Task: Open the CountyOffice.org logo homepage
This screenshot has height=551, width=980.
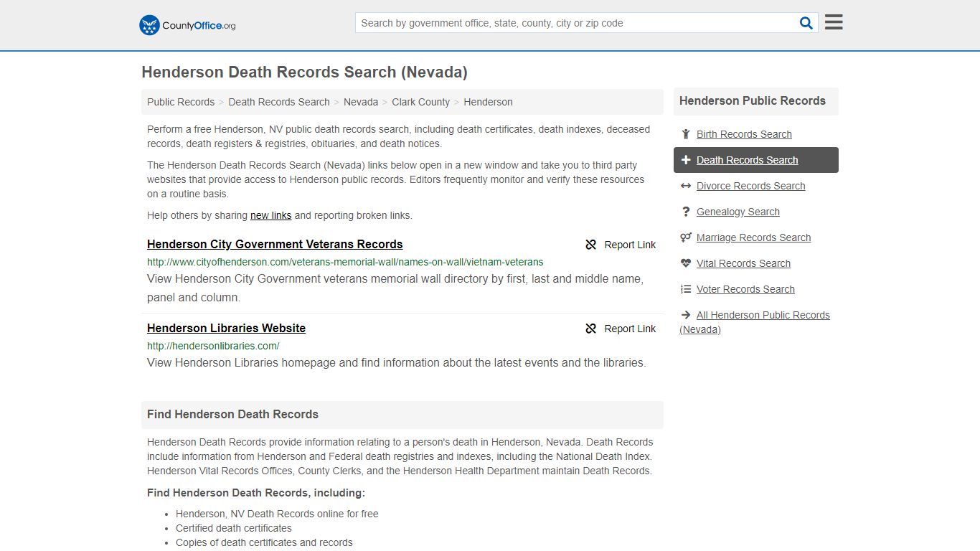Action: [x=187, y=25]
